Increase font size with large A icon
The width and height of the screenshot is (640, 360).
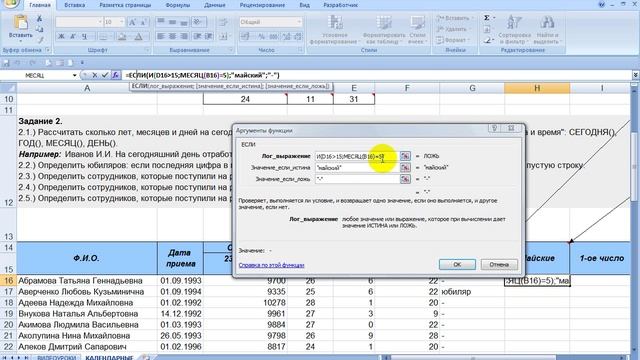[132, 22]
